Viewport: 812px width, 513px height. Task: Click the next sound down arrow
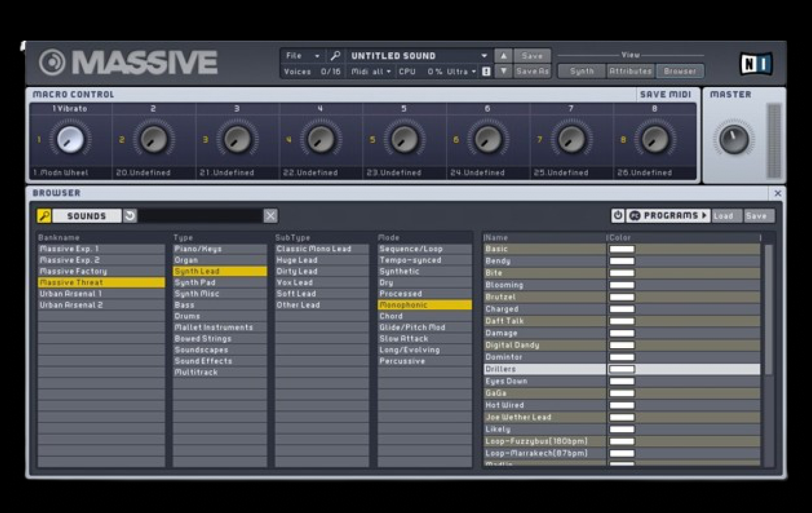[x=503, y=71]
